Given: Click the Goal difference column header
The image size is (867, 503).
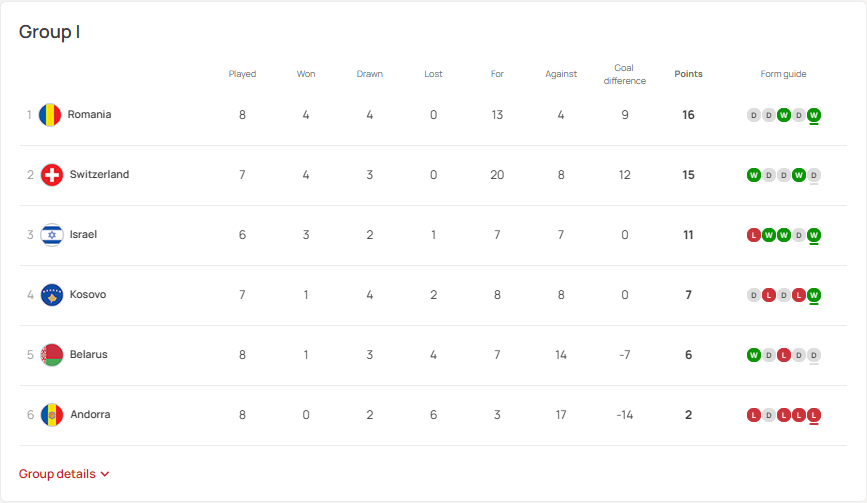Looking at the screenshot, I should 624,74.
